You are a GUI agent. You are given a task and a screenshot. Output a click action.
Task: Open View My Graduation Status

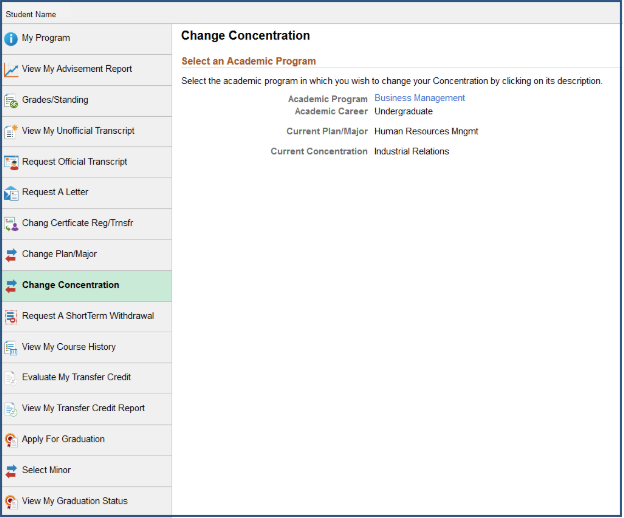pos(74,501)
